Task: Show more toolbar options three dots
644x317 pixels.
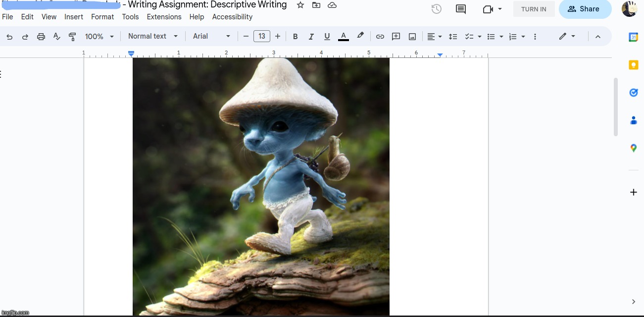Action: (535, 37)
